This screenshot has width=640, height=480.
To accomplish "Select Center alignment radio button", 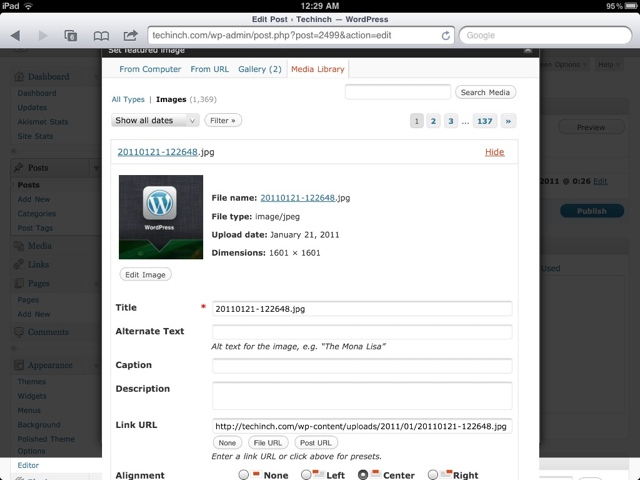I will (x=362, y=474).
